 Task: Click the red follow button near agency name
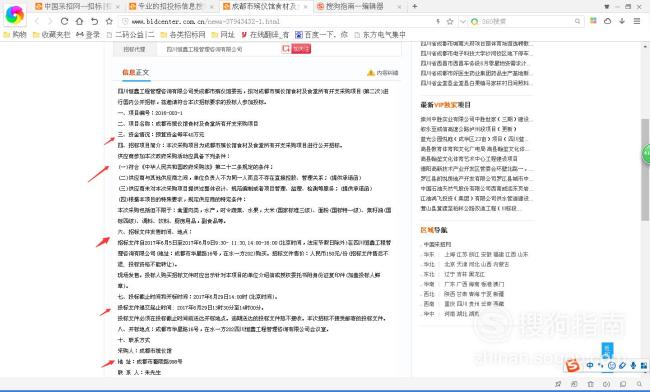point(301,49)
